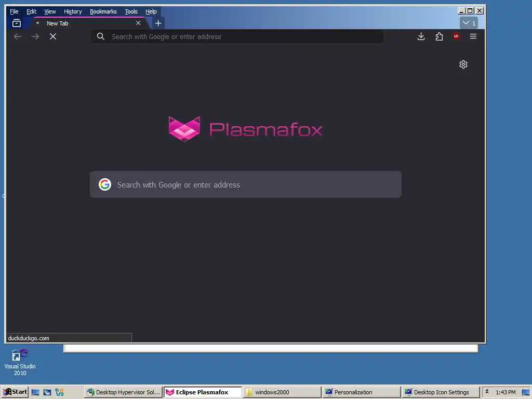The height and width of the screenshot is (399, 532).
Task: Open a new tab with plus button
Action: 158,23
